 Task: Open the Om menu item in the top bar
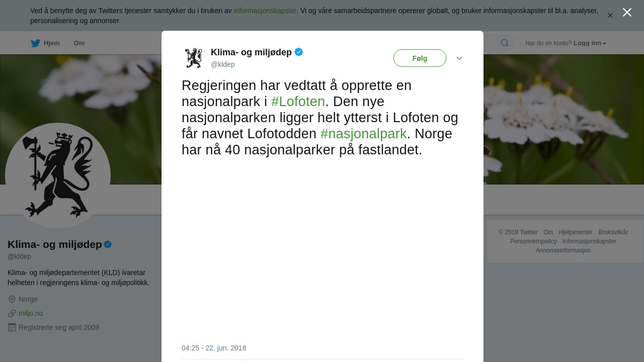click(79, 43)
